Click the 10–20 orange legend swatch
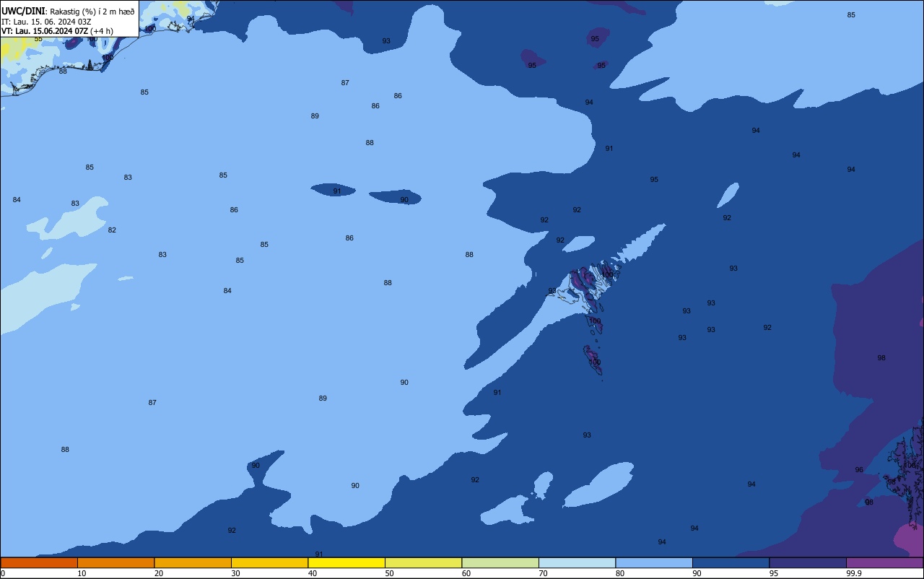 coord(115,562)
